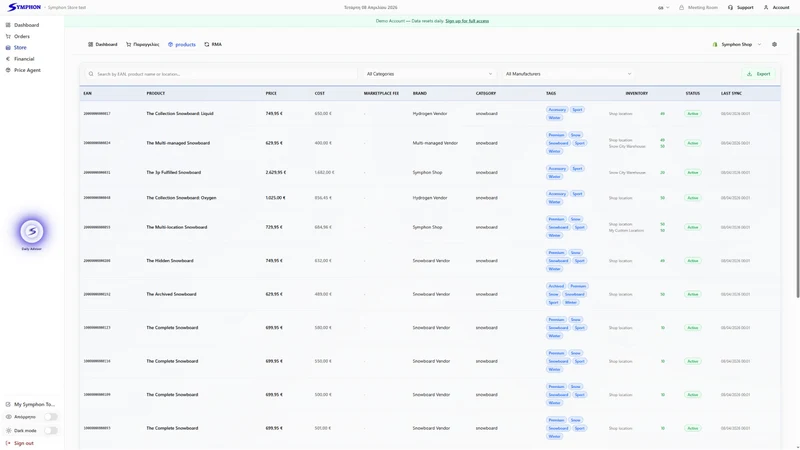
Task: Click the download icon inside Export button
Action: [x=749, y=74]
